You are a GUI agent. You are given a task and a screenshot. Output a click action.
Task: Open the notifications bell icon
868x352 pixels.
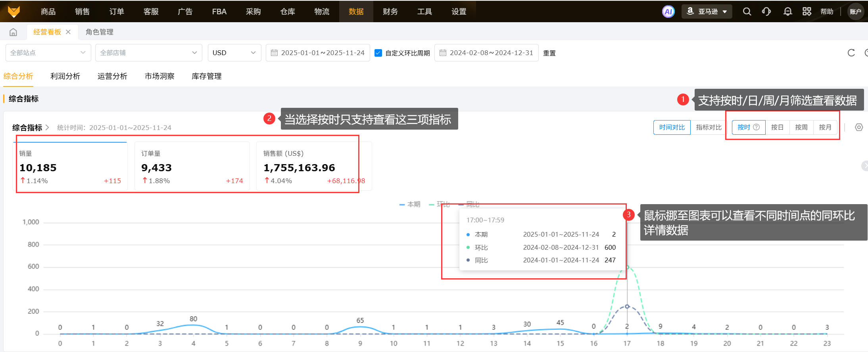(787, 11)
